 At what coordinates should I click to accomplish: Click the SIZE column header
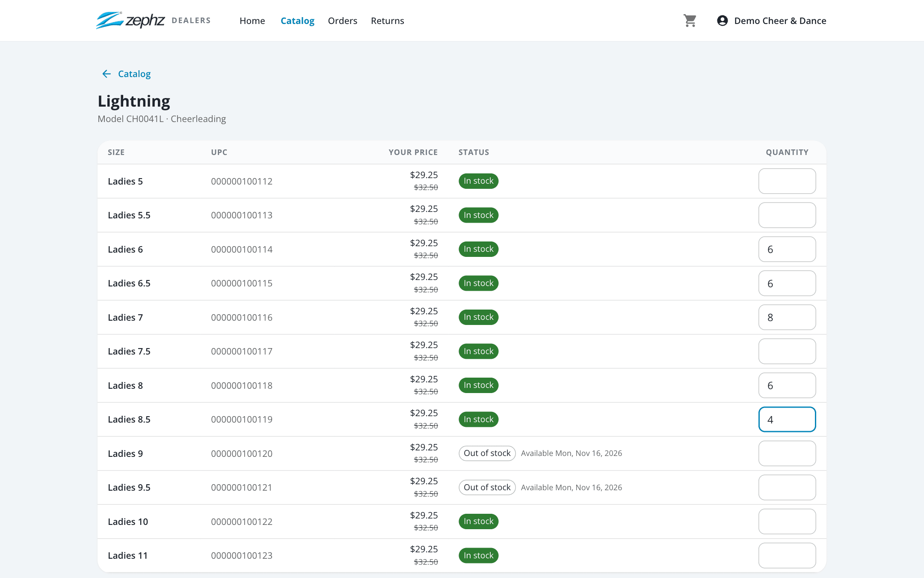[116, 152]
